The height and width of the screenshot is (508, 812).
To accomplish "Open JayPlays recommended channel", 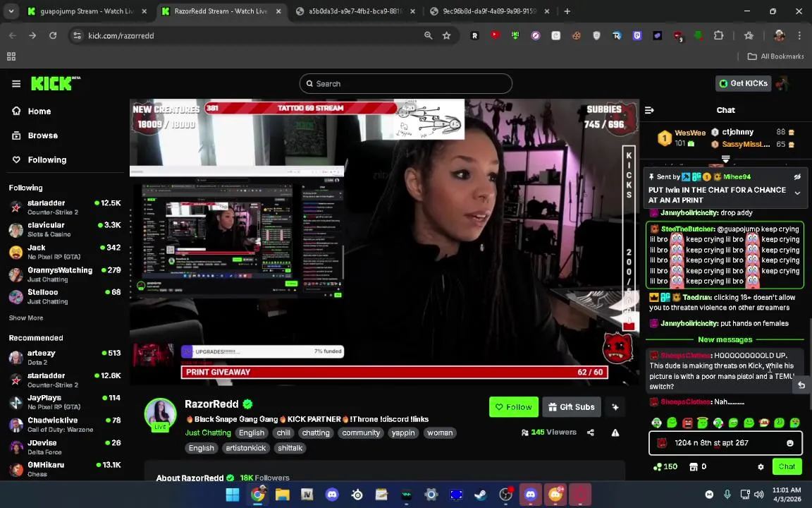I will click(x=65, y=401).
